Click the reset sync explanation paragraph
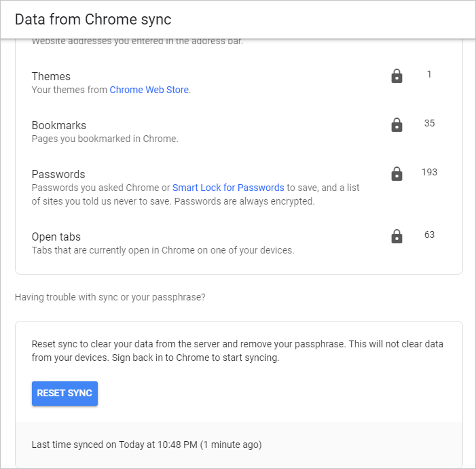This screenshot has height=469, width=476. pos(237,351)
